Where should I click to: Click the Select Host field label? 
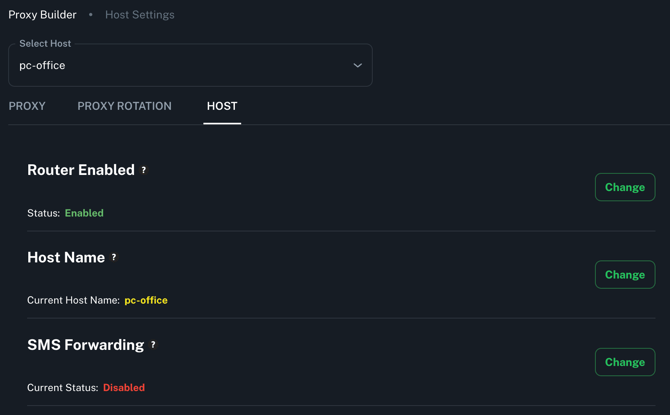[45, 44]
